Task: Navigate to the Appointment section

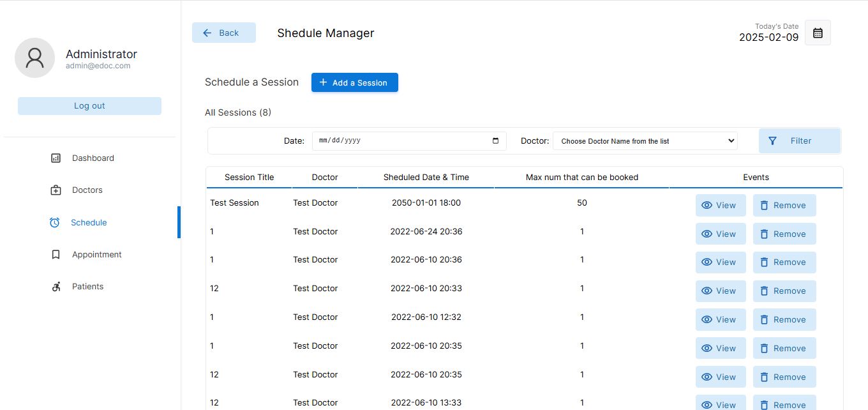Action: (96, 255)
